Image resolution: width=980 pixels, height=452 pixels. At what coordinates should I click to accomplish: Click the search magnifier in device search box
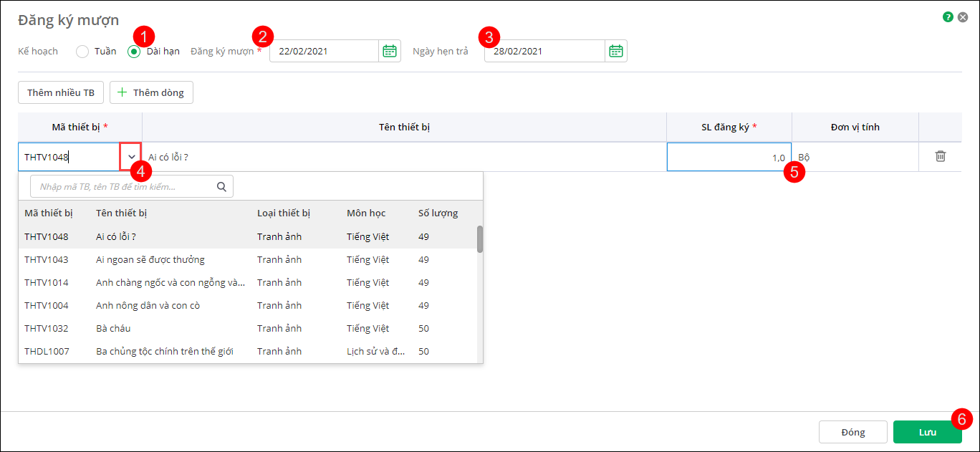click(221, 186)
